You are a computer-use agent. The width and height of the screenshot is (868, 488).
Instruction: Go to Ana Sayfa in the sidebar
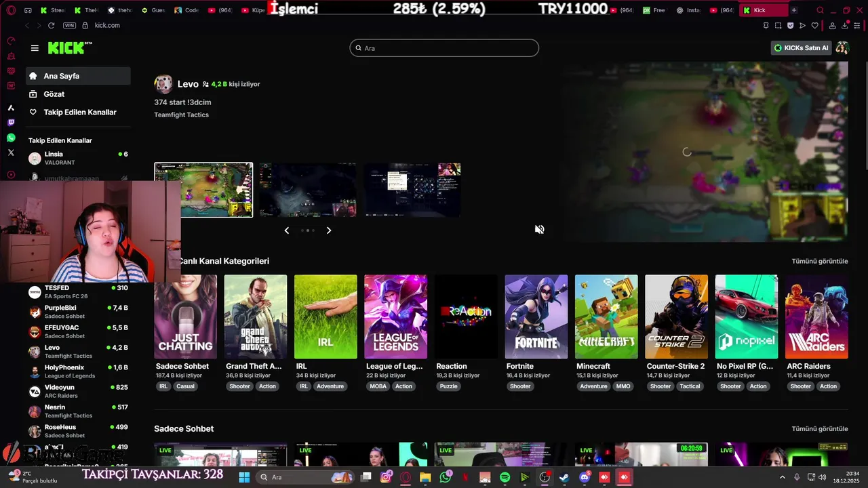(78, 76)
